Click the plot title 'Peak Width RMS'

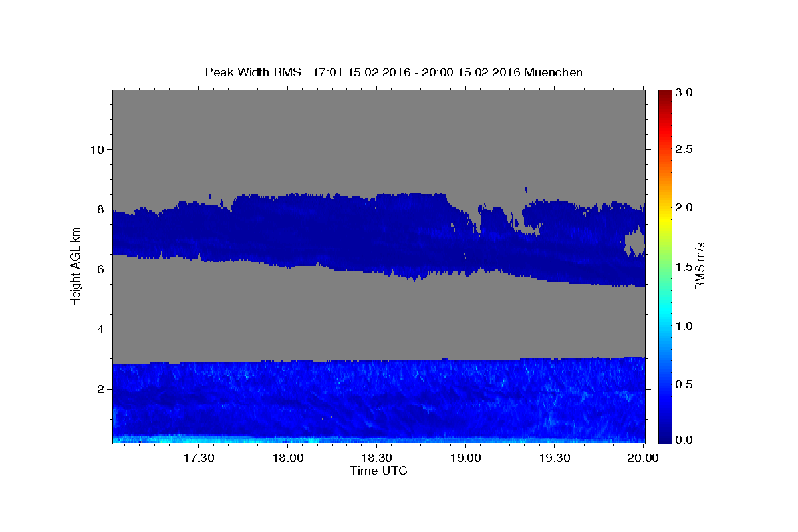253,72
